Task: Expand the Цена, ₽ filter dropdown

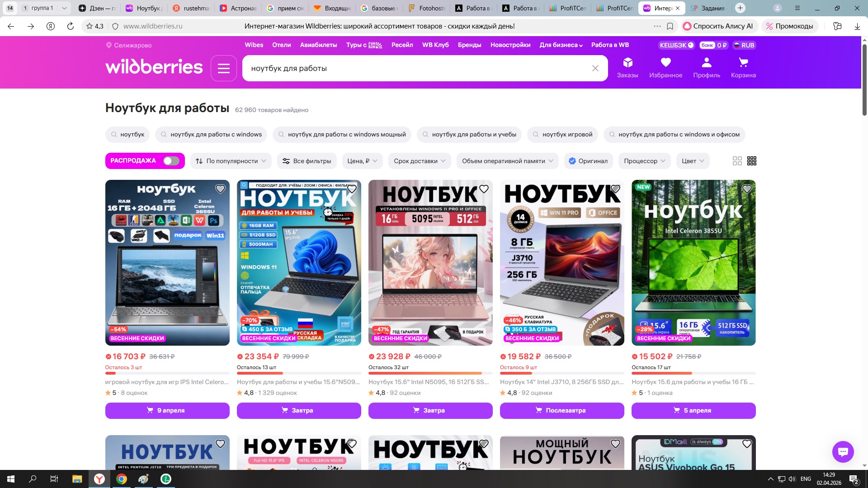Action: 362,161
